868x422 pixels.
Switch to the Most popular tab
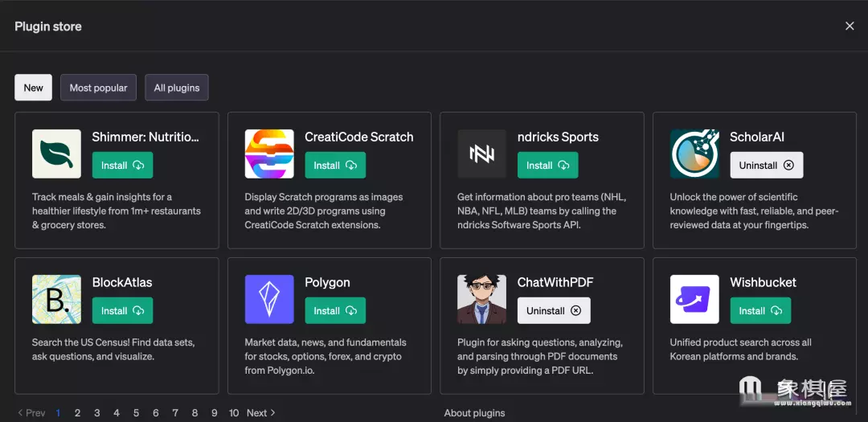(x=98, y=88)
